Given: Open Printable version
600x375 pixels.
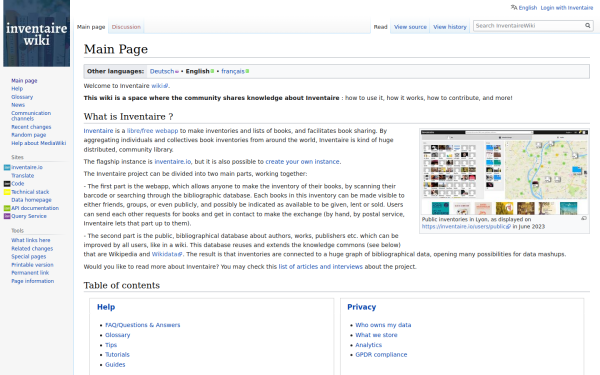Looking at the screenshot, I should (x=32, y=265).
